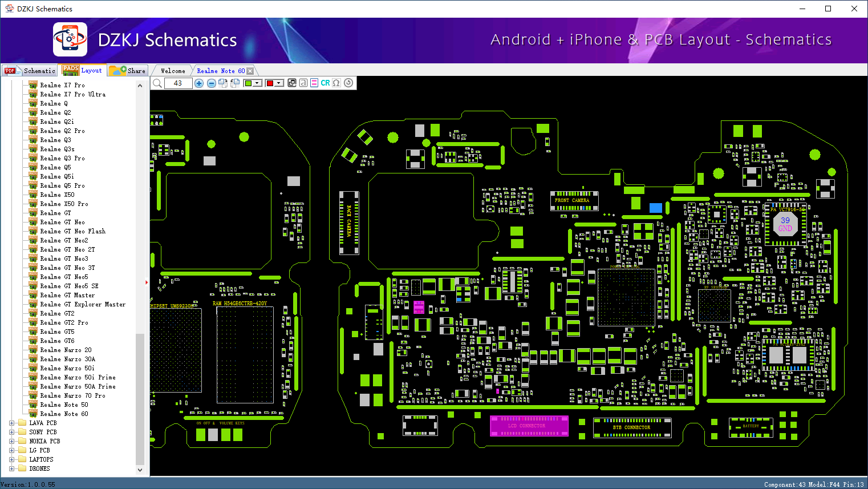Select the magenta LCD CONNECTOR component
The width and height of the screenshot is (868, 489).
coord(529,426)
